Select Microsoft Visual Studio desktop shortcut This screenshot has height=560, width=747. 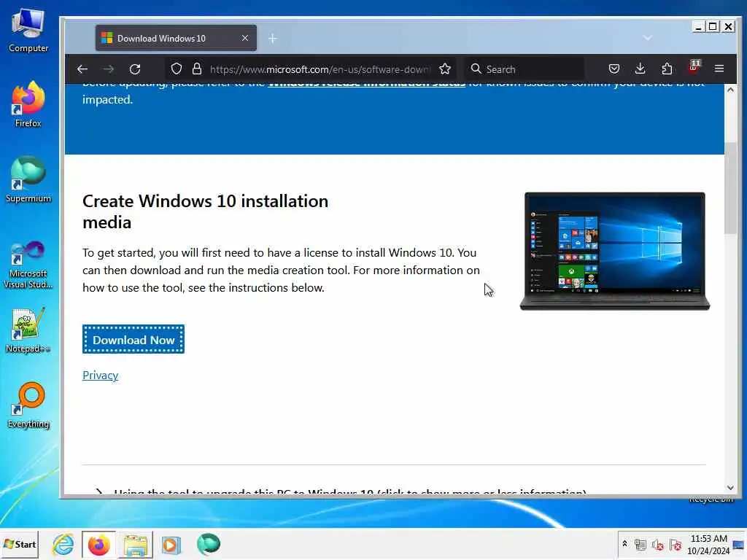tap(28, 264)
